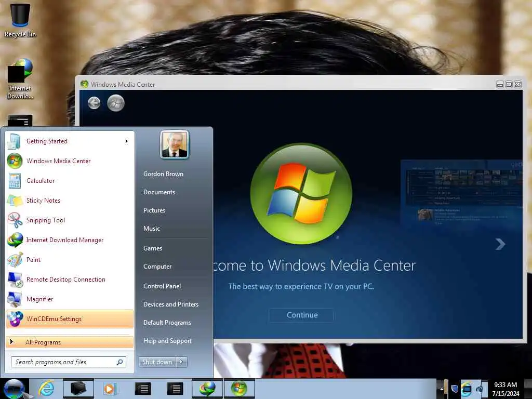Click the Recycle Bin desktop icon

coord(20,20)
